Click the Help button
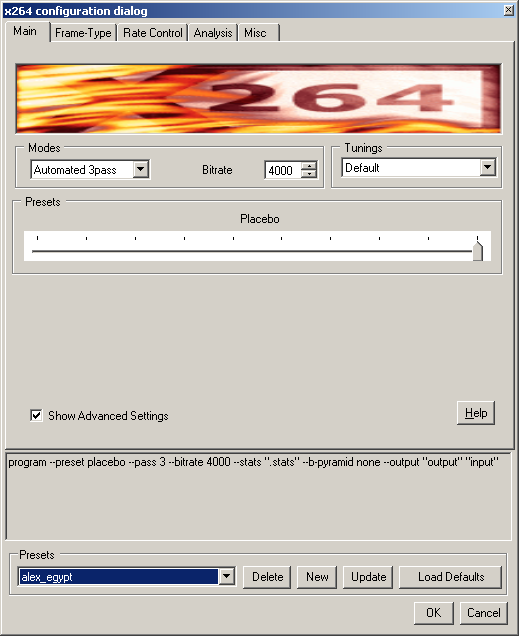The image size is (519, 636). (476, 413)
